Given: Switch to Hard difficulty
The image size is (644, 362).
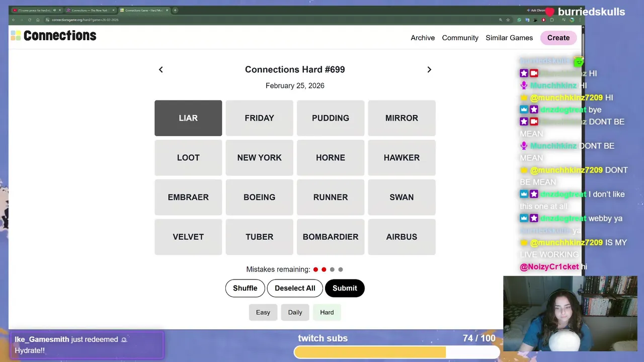Looking at the screenshot, I should 327,312.
